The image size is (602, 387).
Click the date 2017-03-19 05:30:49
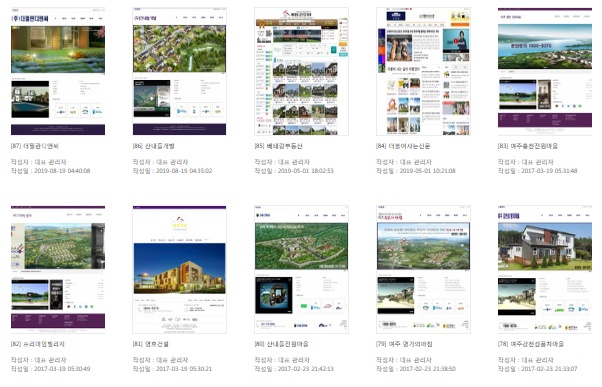point(62,369)
